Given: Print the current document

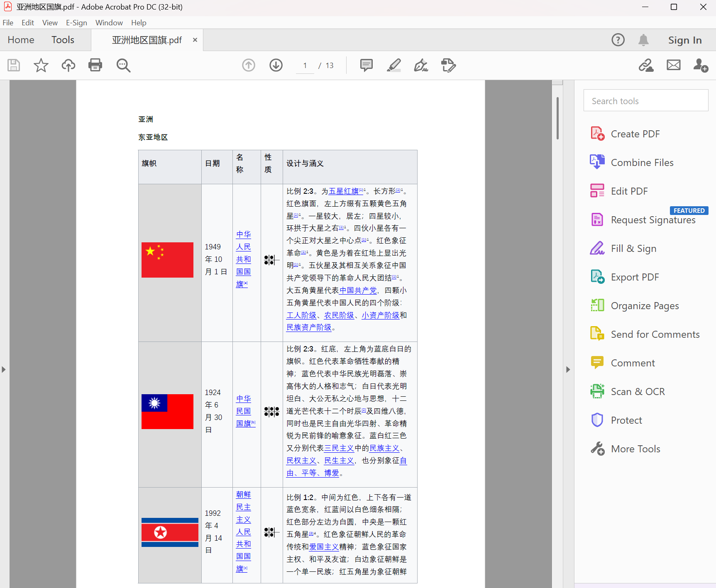Looking at the screenshot, I should point(95,65).
